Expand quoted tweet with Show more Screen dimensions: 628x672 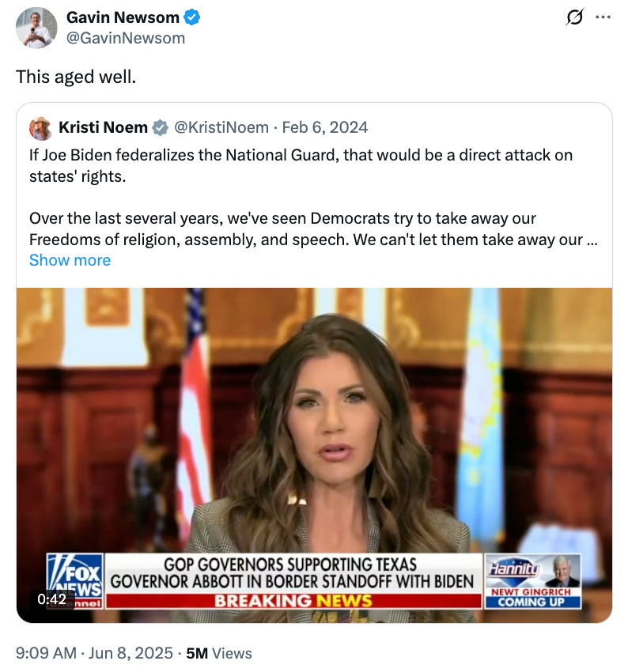pyautogui.click(x=70, y=260)
